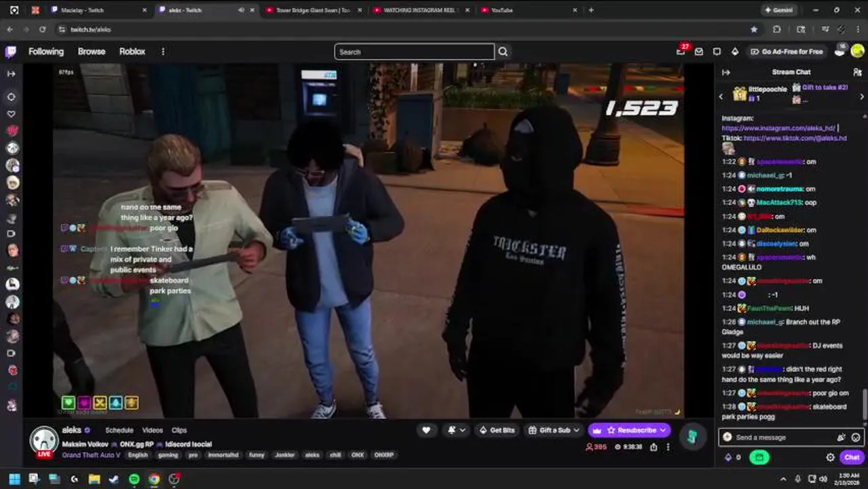Screen dimensions: 868x489
Task: Open the TikTok link in chat
Action: click(x=795, y=138)
